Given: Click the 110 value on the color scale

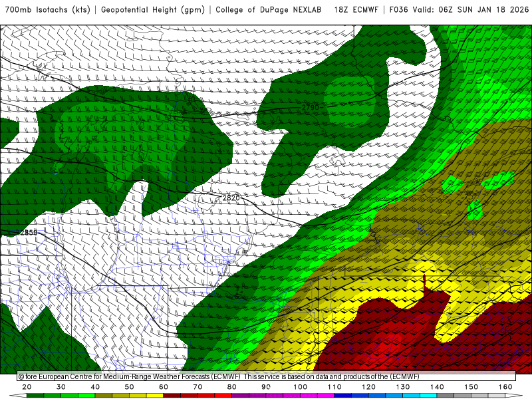Looking at the screenshot, I should 334,387.
